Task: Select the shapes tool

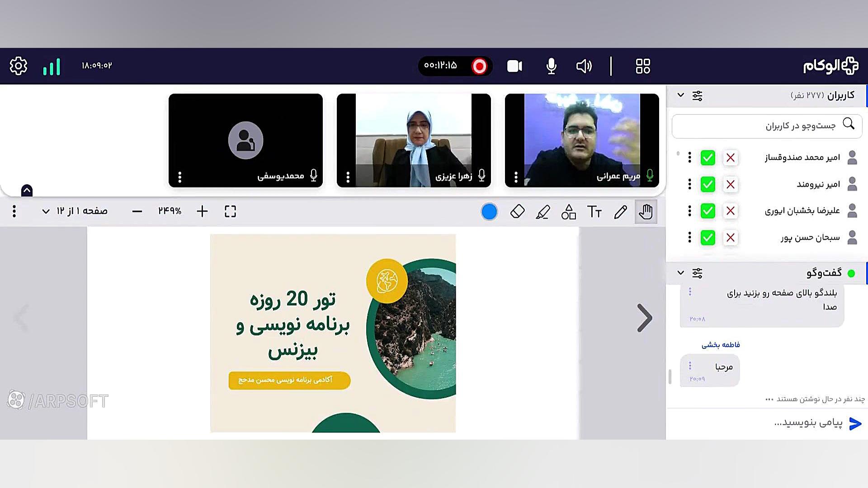Action: 569,211
